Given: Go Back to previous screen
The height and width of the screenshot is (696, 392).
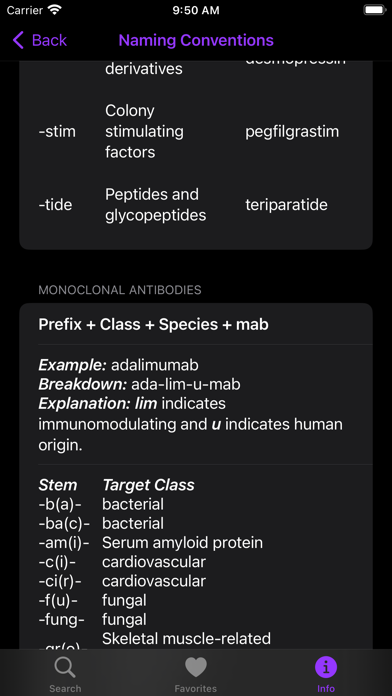Looking at the screenshot, I should point(40,40).
